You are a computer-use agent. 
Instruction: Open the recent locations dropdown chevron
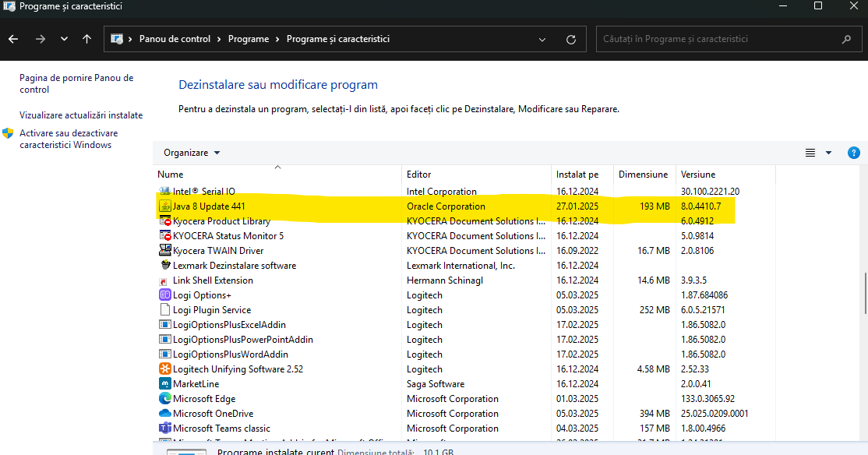pyautogui.click(x=64, y=39)
